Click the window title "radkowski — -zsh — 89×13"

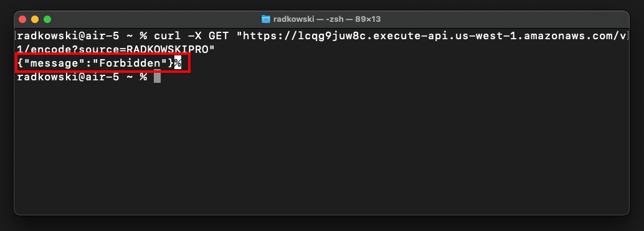(x=328, y=19)
